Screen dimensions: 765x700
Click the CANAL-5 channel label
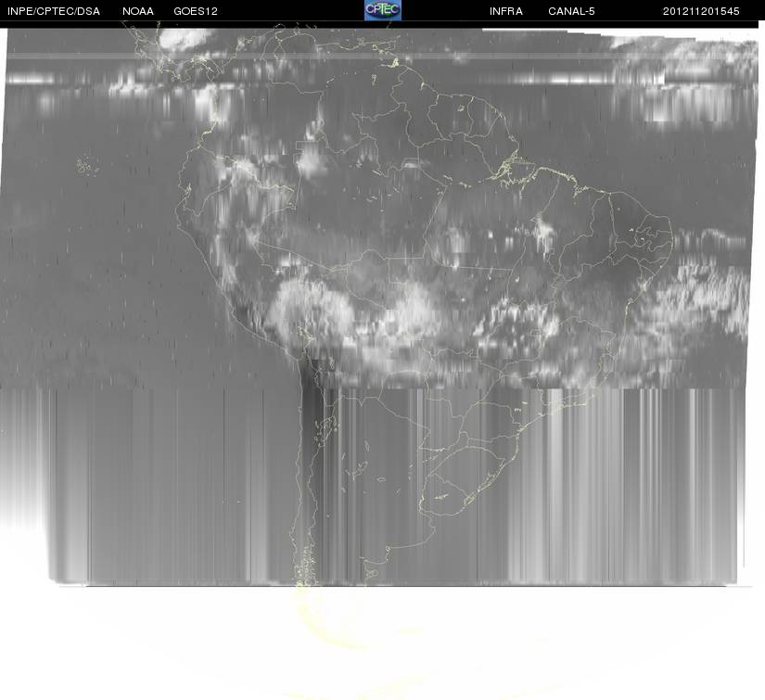coord(571,11)
